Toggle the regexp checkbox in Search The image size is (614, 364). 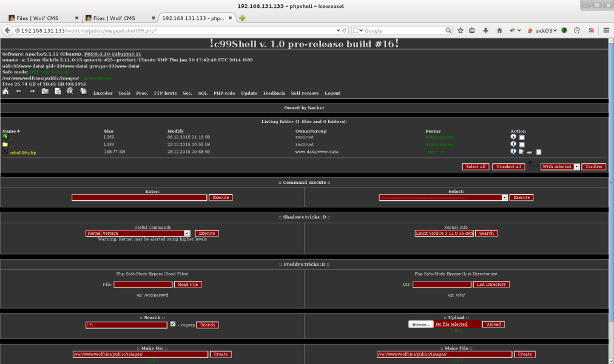coord(173,324)
